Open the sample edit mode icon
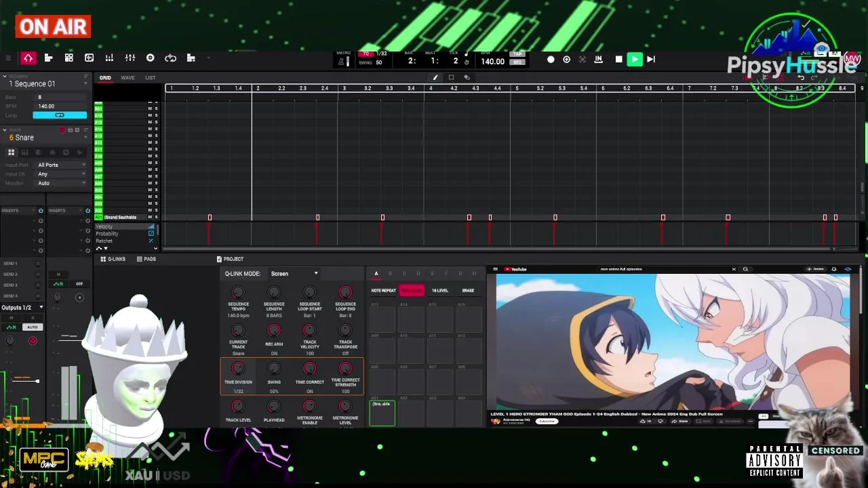This screenshot has width=868, height=488. point(89,58)
